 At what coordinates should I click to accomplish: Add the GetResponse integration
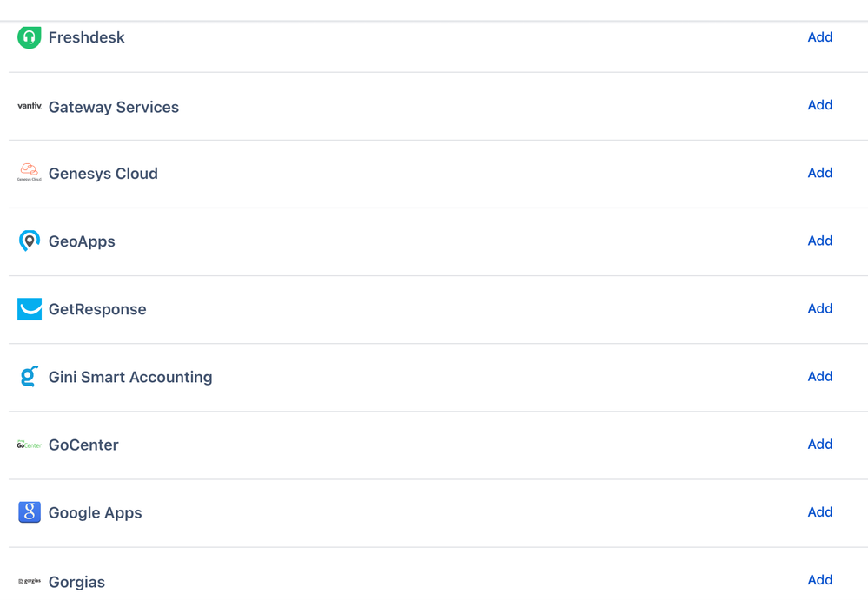point(819,308)
